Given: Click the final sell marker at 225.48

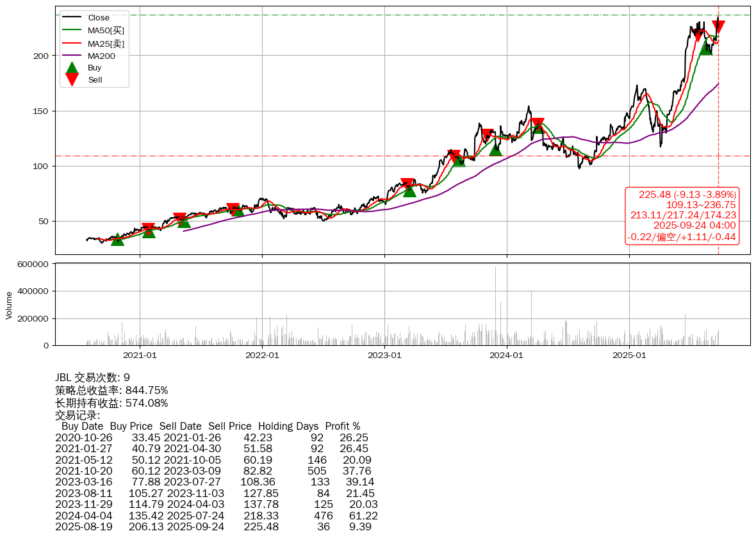Looking at the screenshot, I should pos(718,26).
